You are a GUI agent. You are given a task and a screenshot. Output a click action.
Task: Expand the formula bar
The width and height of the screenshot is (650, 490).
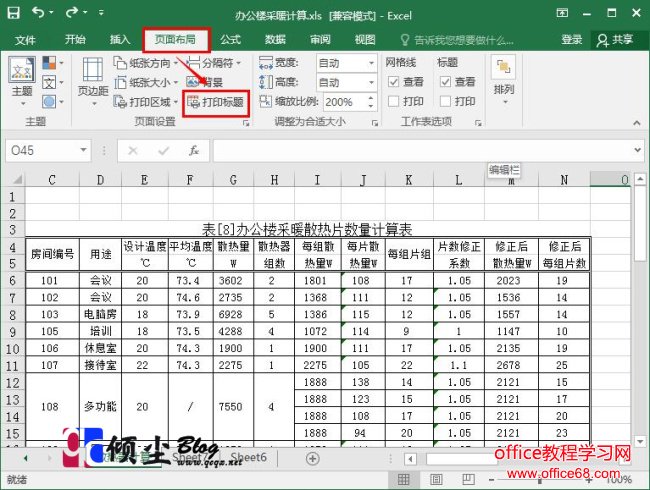(x=638, y=150)
